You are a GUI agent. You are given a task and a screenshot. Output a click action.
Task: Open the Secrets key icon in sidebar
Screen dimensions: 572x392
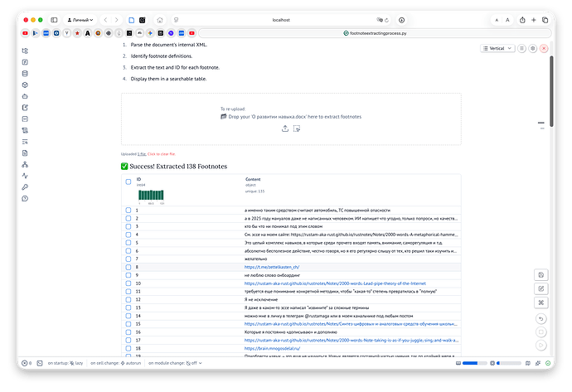pos(26,187)
